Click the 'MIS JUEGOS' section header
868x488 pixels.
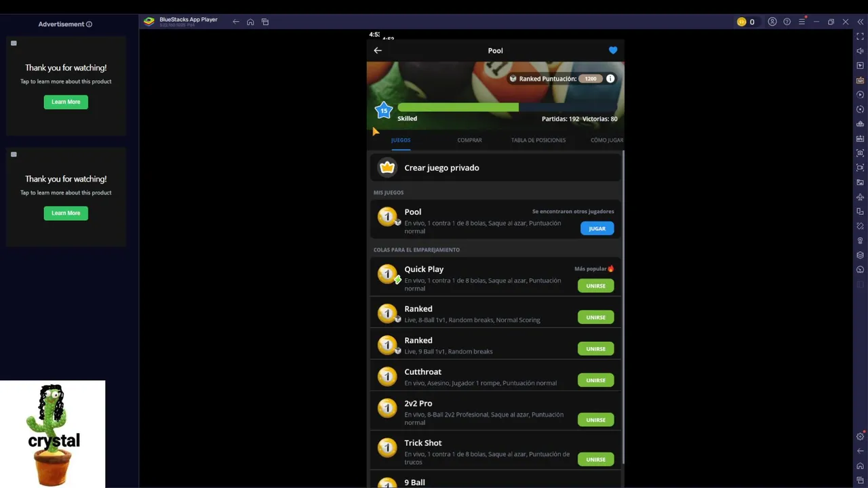(389, 192)
